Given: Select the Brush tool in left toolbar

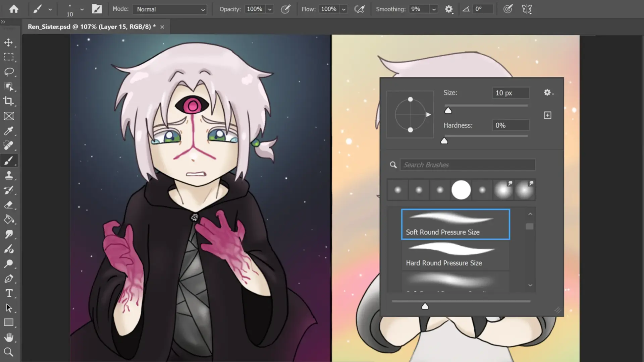Looking at the screenshot, I should point(9,161).
